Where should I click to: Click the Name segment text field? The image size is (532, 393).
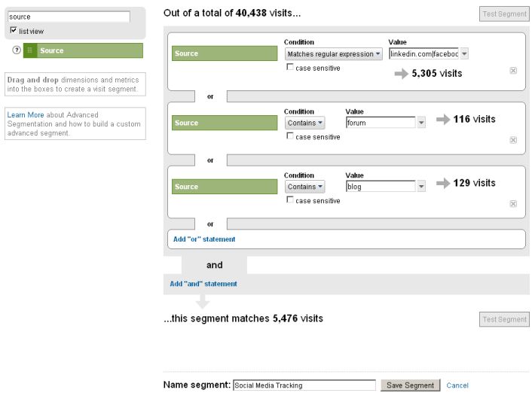304,385
